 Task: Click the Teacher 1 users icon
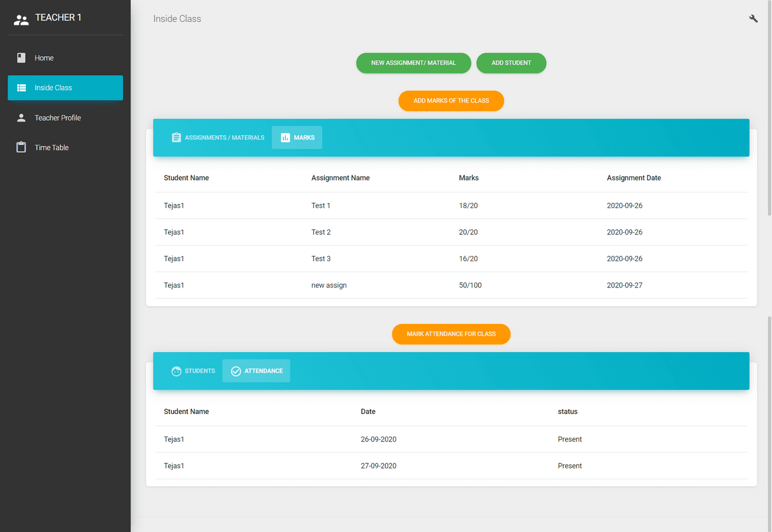pyautogui.click(x=21, y=20)
